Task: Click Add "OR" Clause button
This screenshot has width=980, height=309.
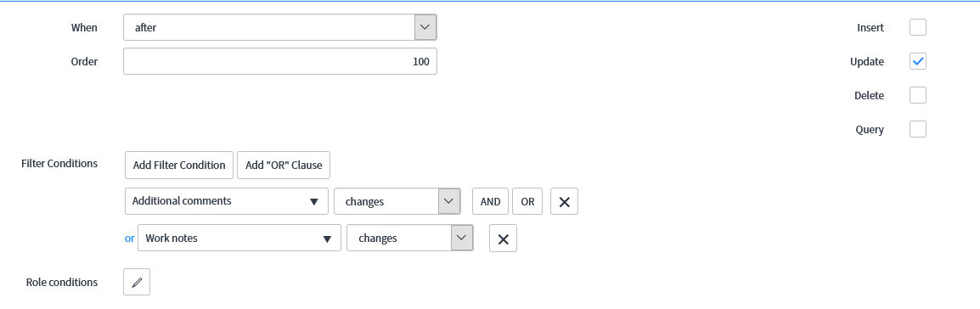Action: [x=284, y=166]
